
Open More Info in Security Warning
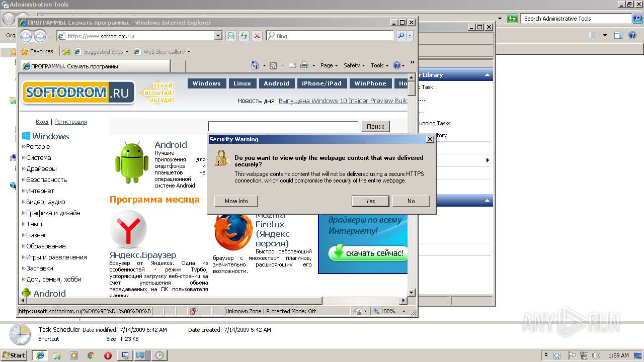[236, 201]
